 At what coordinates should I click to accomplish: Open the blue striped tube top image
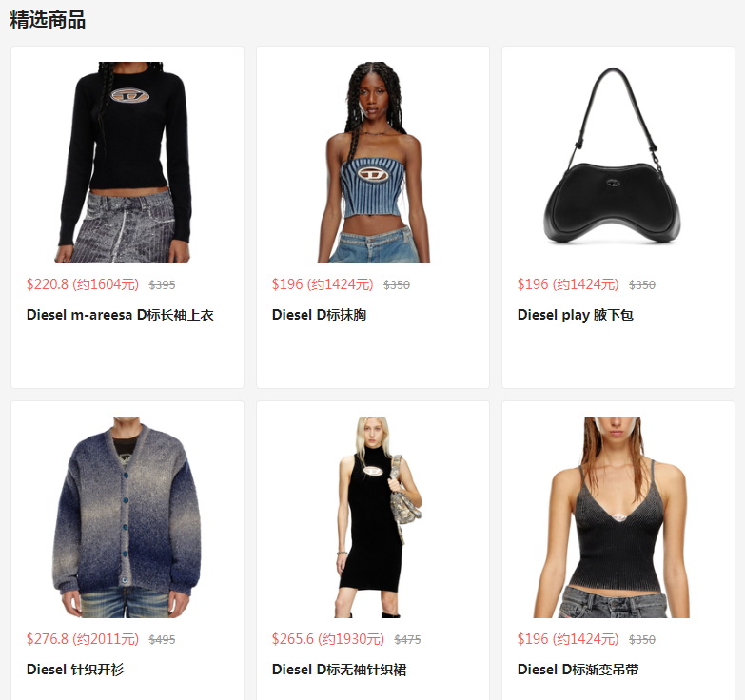point(373,163)
